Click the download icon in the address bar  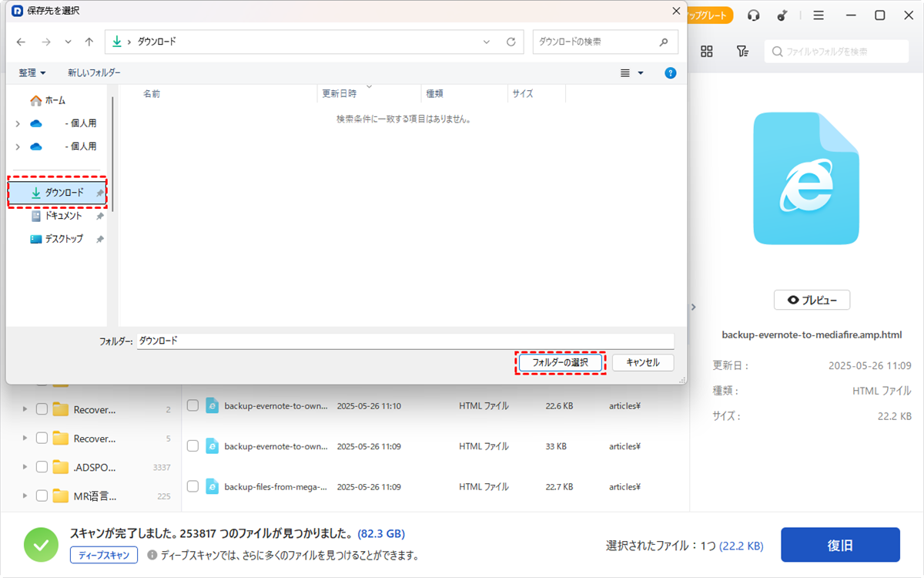[117, 42]
